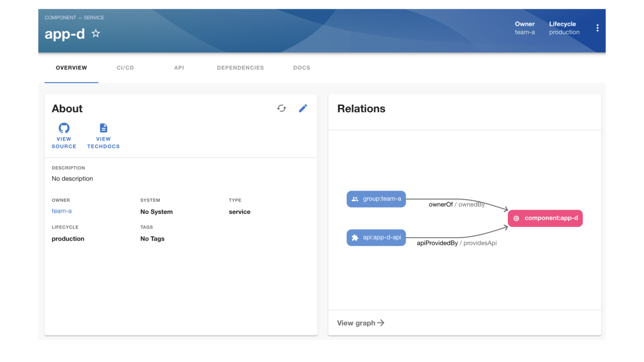
Task: Open View Source GitHub link
Action: click(64, 136)
